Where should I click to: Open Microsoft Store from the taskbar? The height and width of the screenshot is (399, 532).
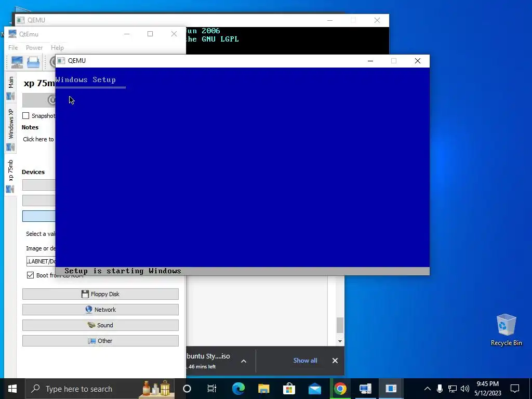pyautogui.click(x=289, y=389)
